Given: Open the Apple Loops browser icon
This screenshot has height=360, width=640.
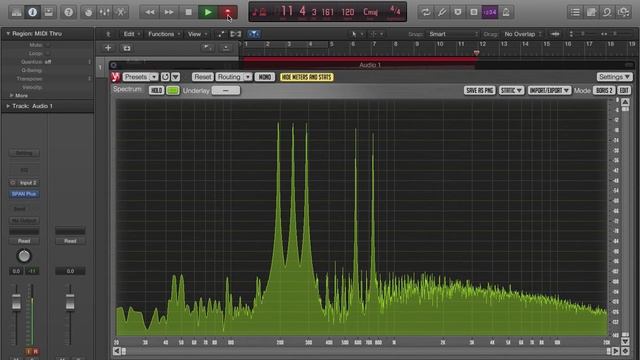Looking at the screenshot, I should pyautogui.click(x=607, y=12).
